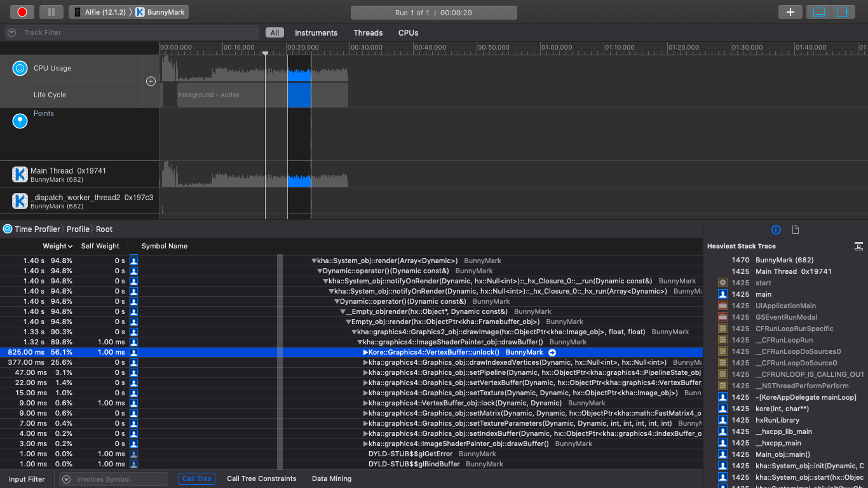868x488 pixels.
Task: Click the Involves Symbol filter field
Action: [x=114, y=479]
